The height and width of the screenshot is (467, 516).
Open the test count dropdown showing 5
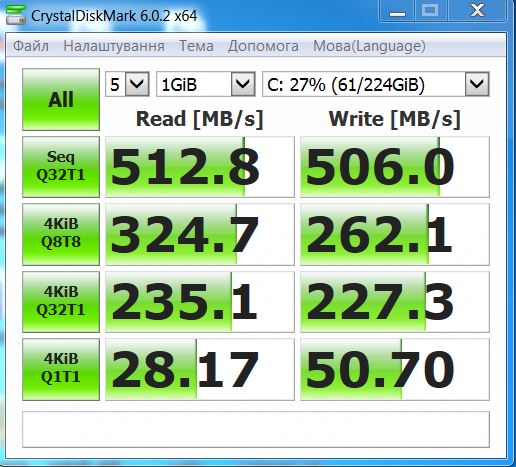tap(127, 84)
